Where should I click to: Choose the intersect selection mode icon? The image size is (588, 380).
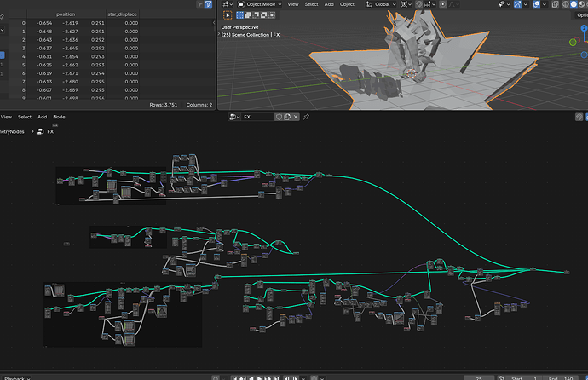click(272, 15)
